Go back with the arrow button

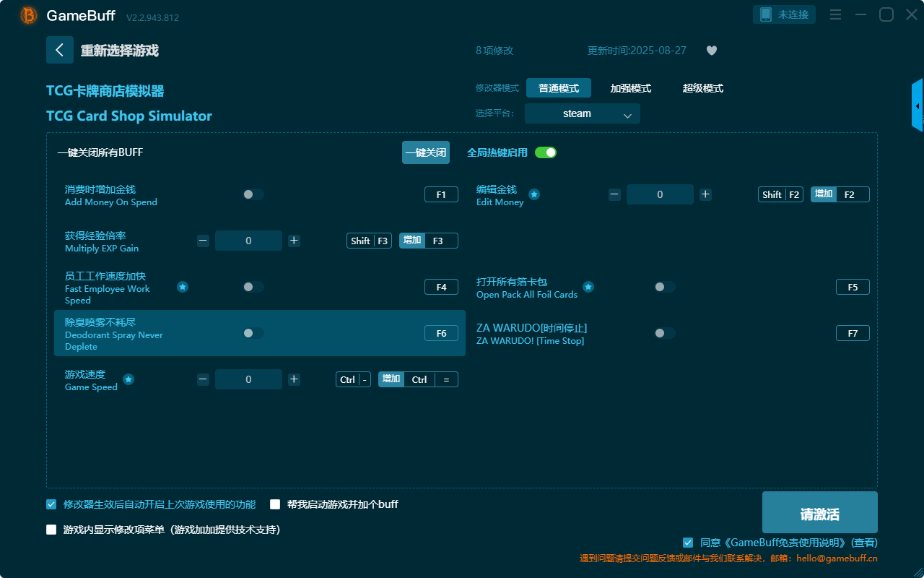[60, 50]
